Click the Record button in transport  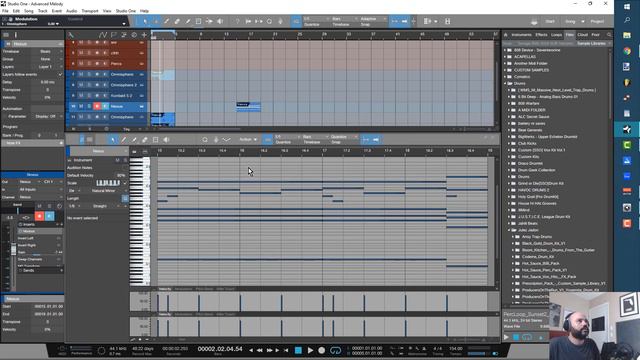322,350
